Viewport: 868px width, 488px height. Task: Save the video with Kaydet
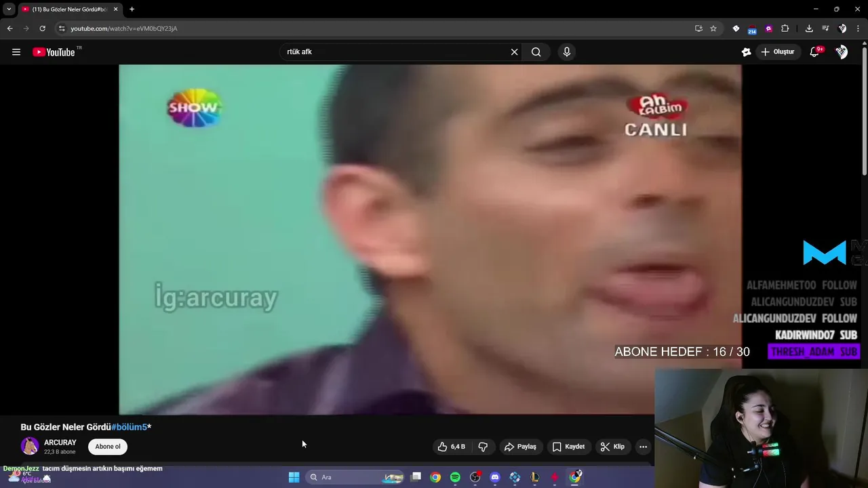tap(568, 447)
